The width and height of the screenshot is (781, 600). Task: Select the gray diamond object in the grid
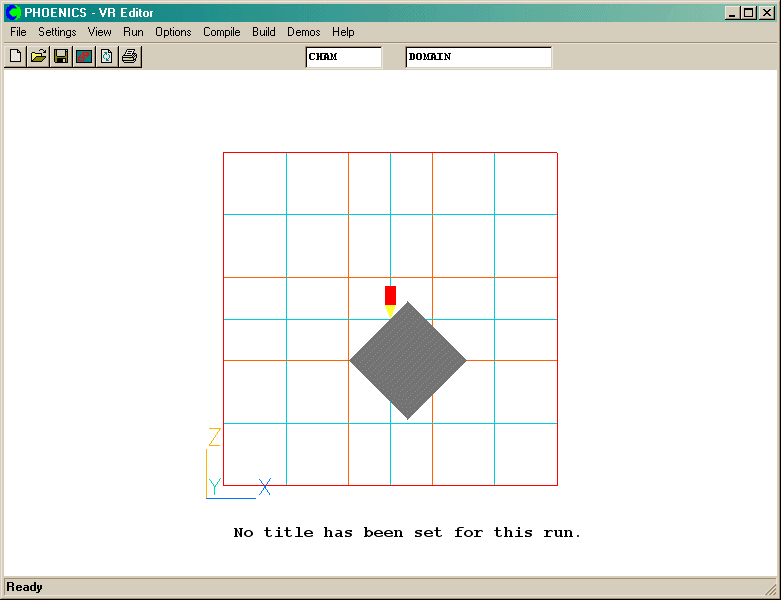coord(408,361)
